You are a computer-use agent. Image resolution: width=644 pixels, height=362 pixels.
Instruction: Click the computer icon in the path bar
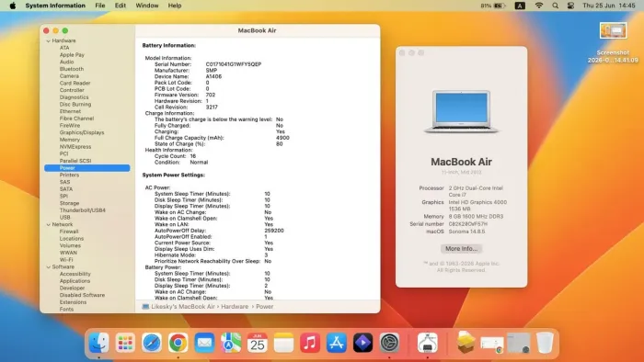145,307
